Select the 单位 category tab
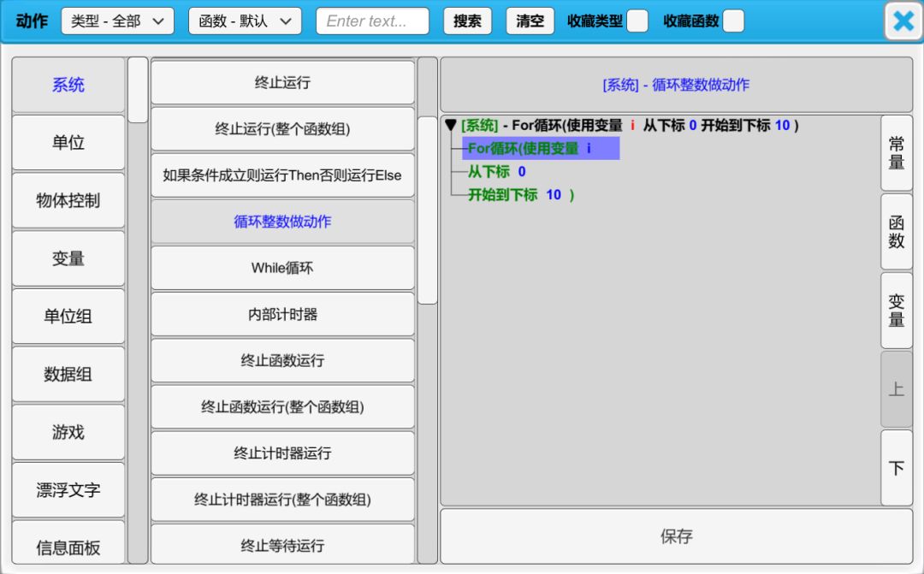 tap(68, 143)
